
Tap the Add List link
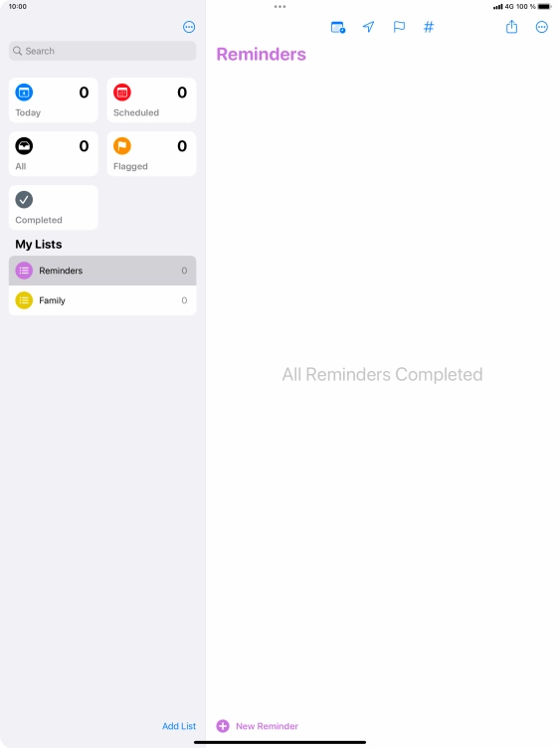179,725
